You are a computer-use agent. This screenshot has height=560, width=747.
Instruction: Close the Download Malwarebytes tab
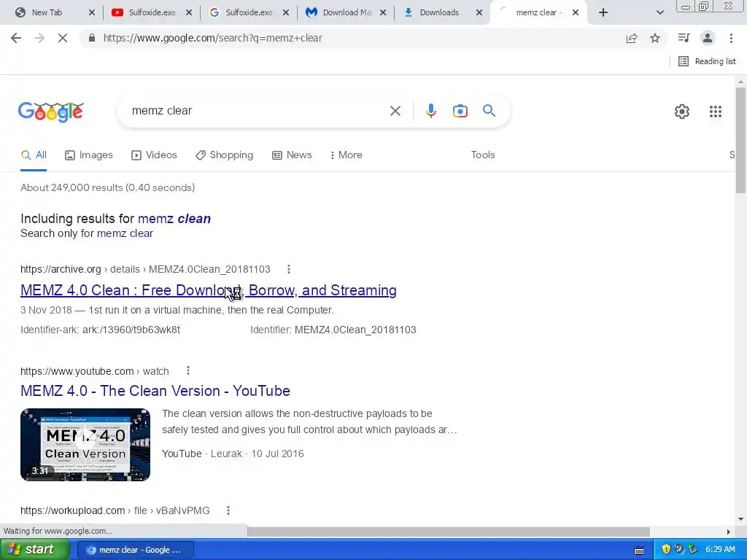tap(383, 12)
